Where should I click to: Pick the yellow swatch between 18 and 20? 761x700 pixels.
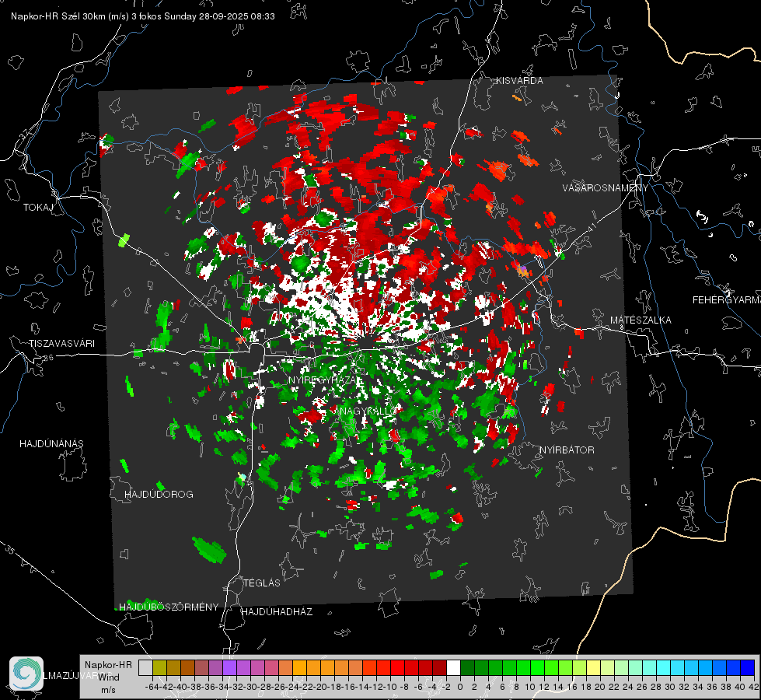click(593, 667)
